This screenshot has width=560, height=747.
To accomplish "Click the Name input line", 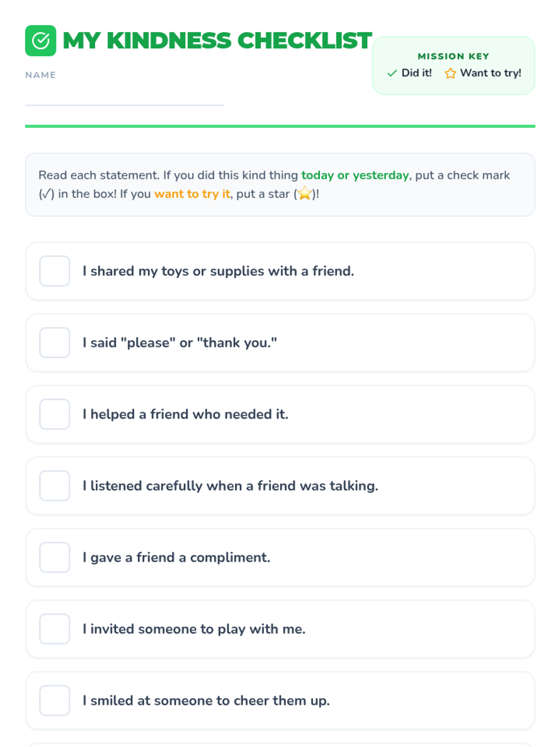I will 124,97.
